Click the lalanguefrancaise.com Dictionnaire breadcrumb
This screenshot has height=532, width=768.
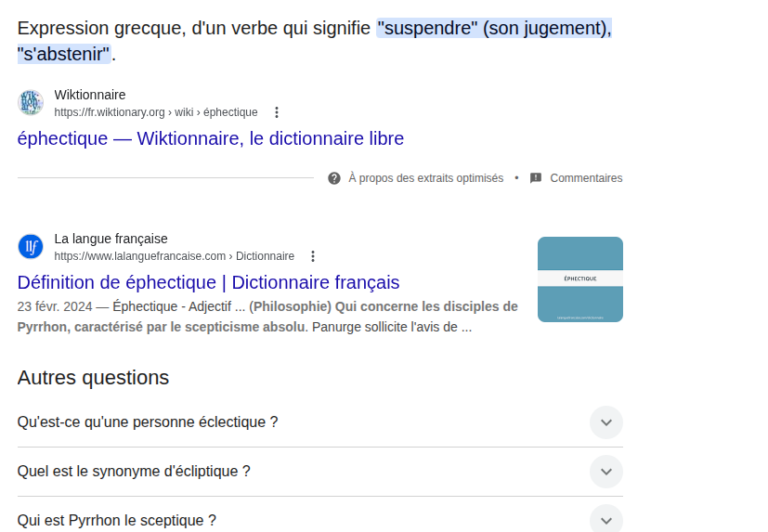(x=175, y=256)
